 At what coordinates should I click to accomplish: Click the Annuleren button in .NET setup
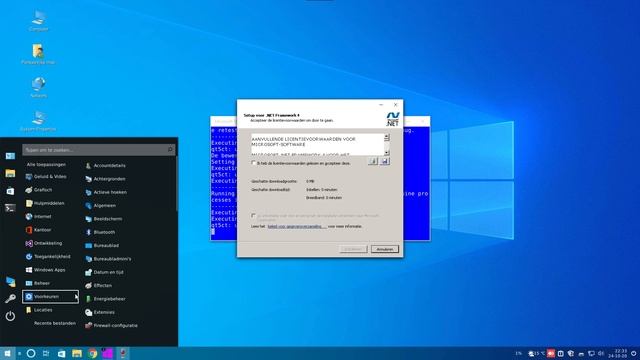pyautogui.click(x=384, y=249)
